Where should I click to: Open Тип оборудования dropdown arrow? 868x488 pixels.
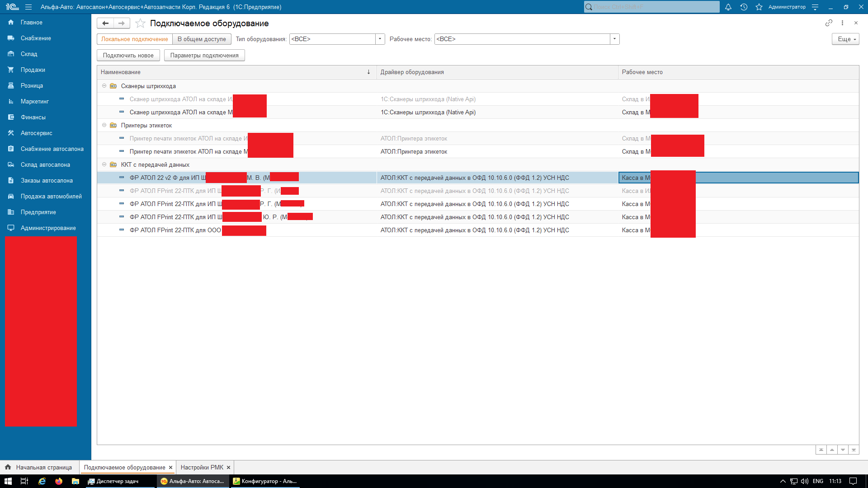click(380, 39)
